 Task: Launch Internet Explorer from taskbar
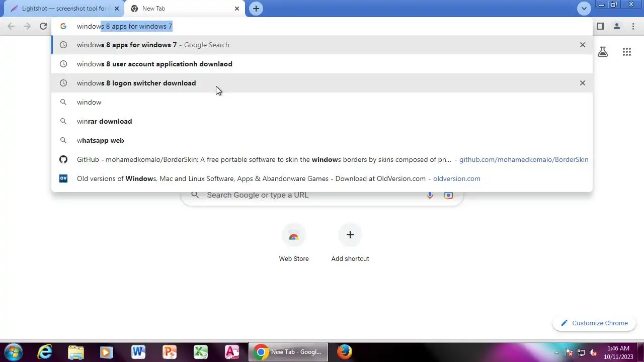click(x=45, y=352)
